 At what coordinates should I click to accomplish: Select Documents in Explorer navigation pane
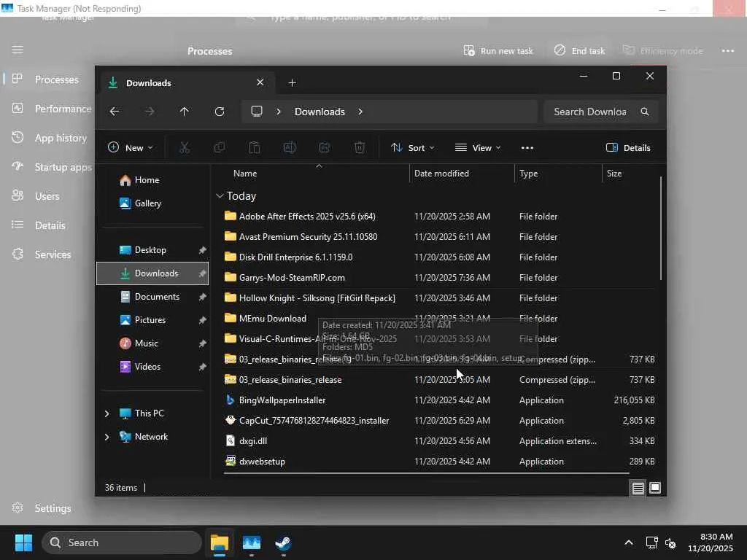tap(152, 297)
